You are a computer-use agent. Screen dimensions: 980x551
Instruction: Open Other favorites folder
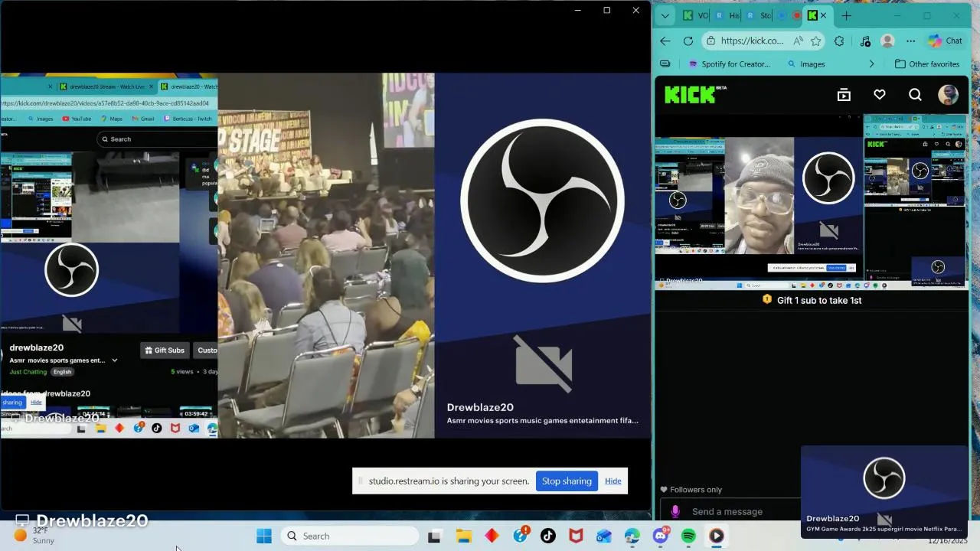[x=927, y=64]
